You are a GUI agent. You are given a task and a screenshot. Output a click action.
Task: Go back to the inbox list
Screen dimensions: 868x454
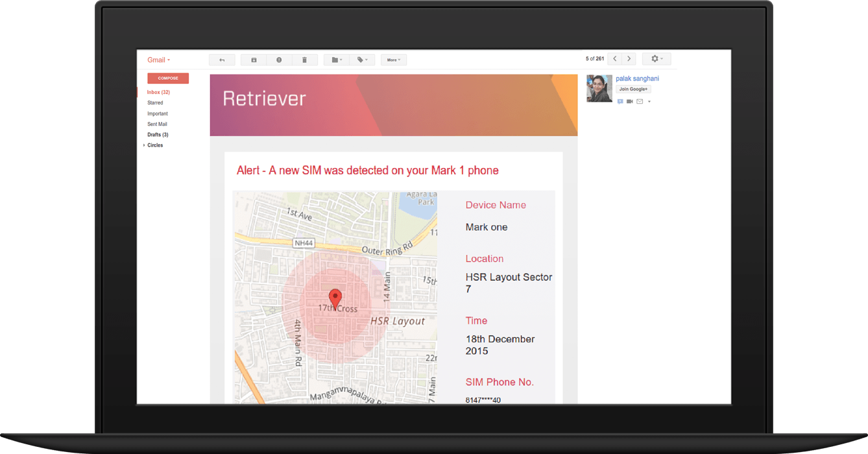tap(222, 60)
